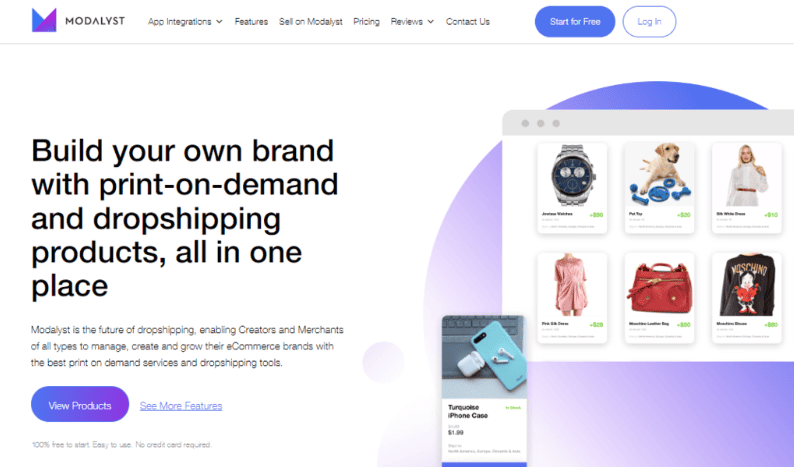Open the Contact Us link
The image size is (794, 467).
coord(467,22)
